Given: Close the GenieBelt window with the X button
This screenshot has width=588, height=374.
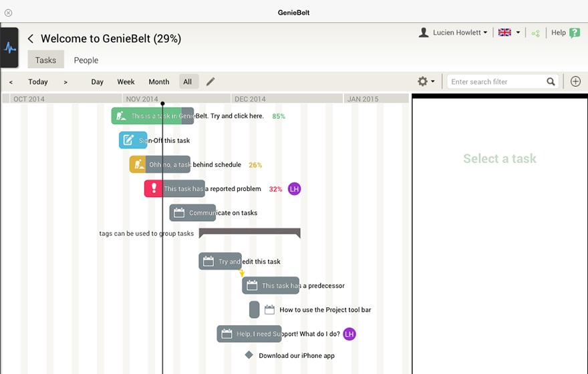Looking at the screenshot, I should pos(8,13).
